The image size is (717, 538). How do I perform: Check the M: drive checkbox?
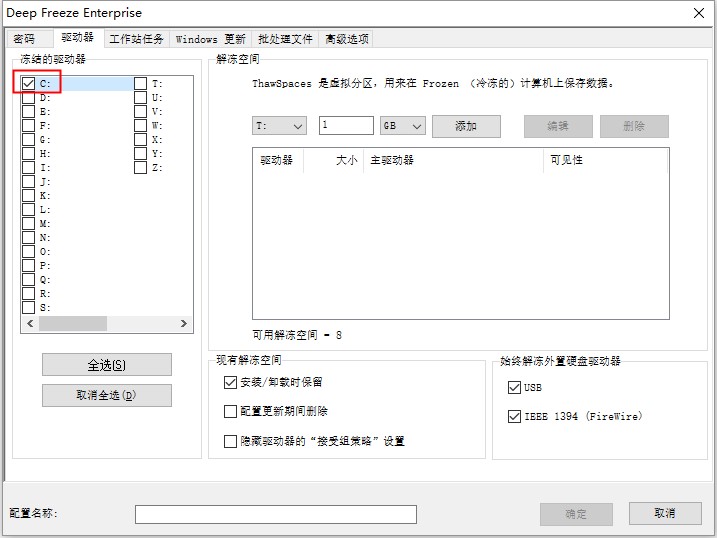click(28, 224)
